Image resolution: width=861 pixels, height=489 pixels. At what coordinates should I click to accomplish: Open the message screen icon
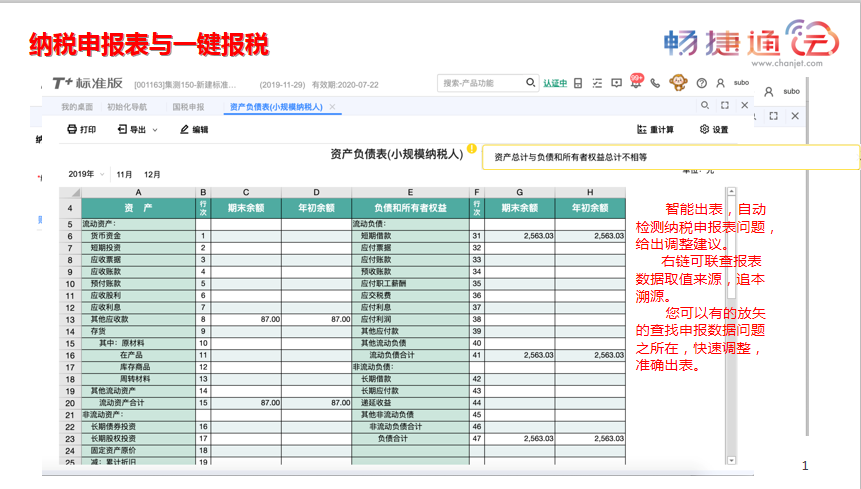tap(617, 83)
